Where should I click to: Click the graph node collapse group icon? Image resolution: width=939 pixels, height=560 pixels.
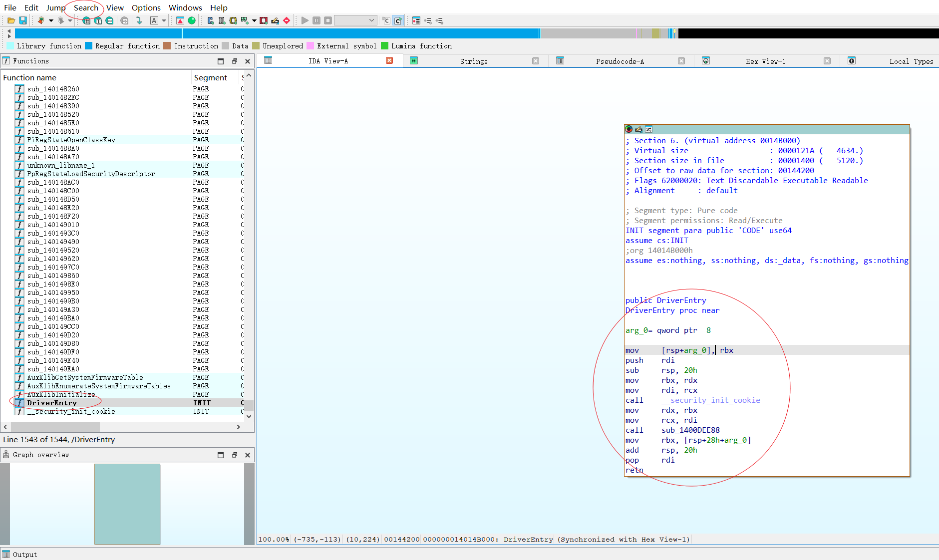tap(649, 129)
